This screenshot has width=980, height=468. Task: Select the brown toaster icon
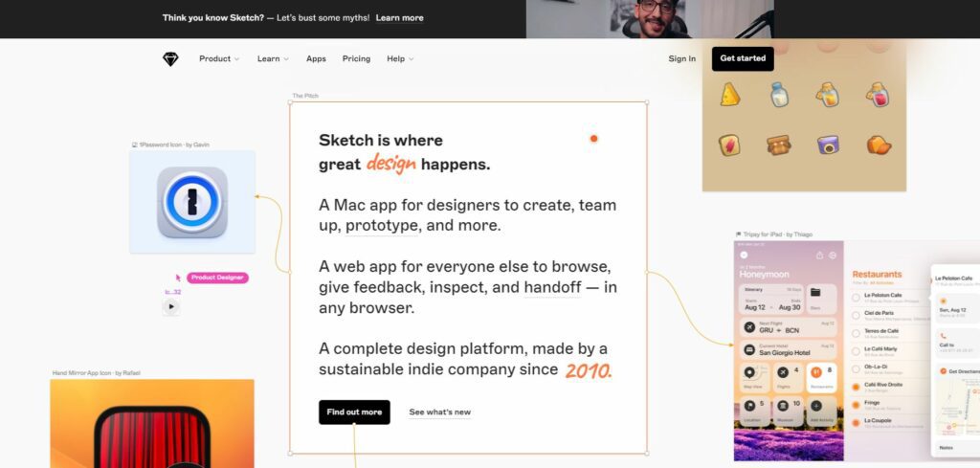[779, 145]
